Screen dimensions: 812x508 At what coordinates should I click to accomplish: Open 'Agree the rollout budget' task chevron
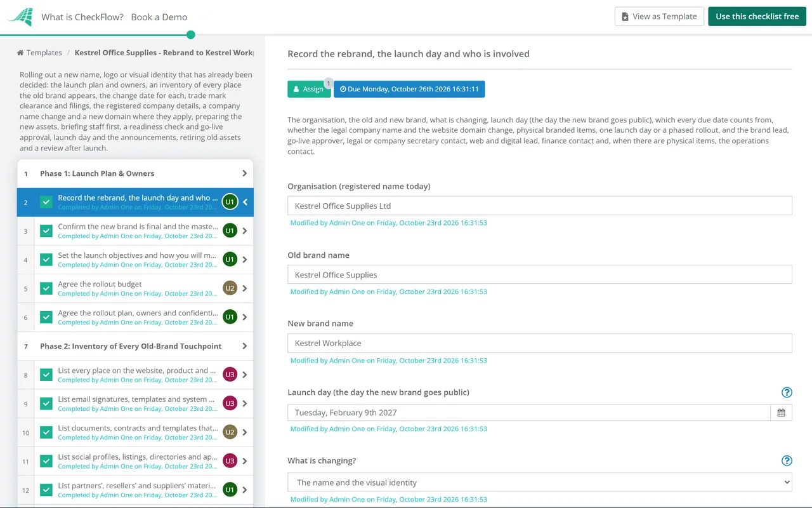pyautogui.click(x=246, y=288)
